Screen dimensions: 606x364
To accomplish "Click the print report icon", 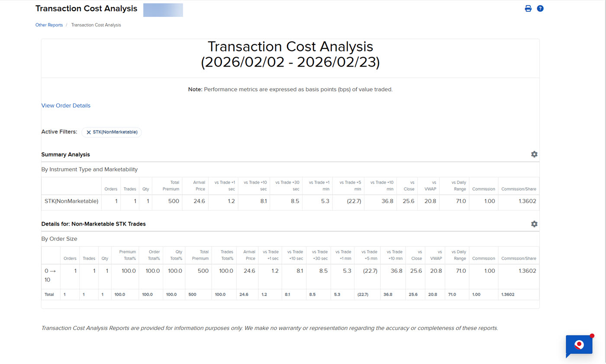I will pos(528,8).
